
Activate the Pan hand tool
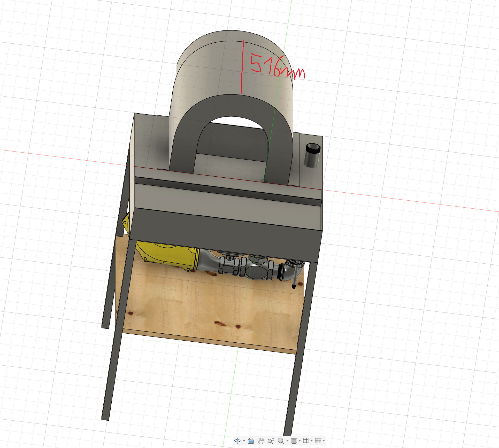[261, 441]
